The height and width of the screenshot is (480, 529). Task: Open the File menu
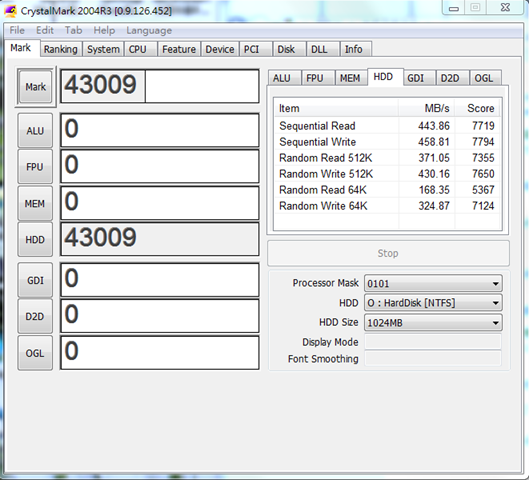(17, 30)
